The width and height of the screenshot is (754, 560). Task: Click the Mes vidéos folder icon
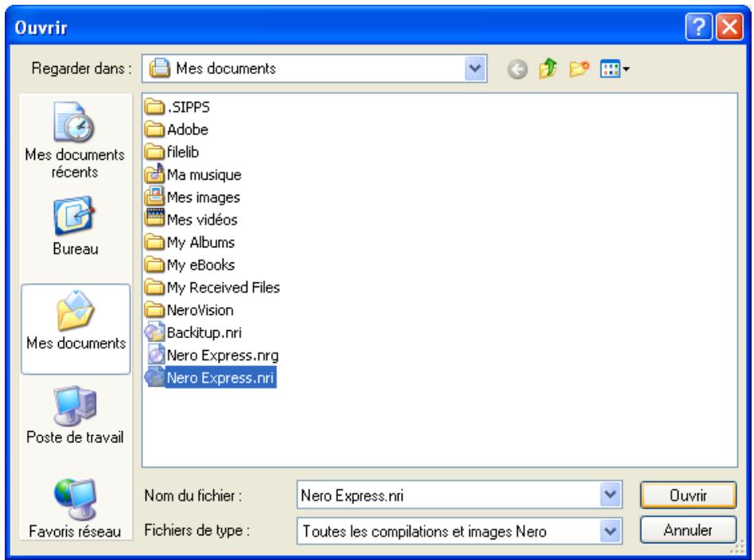click(x=155, y=219)
